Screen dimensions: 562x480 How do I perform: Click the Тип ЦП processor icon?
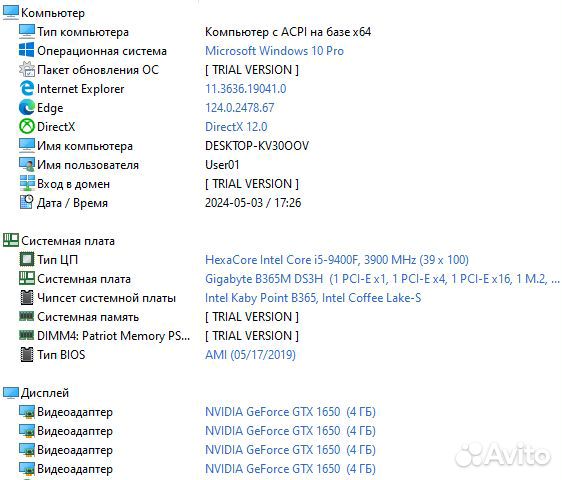[27, 259]
